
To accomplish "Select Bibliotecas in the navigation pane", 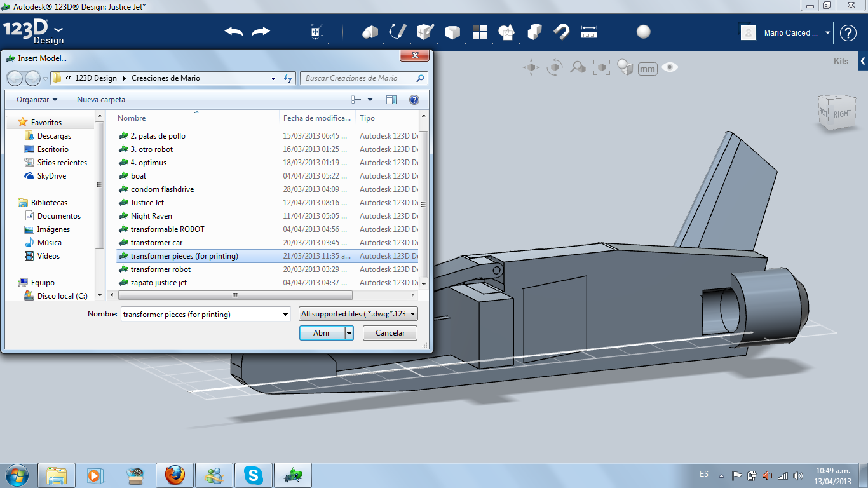I will tap(49, 203).
